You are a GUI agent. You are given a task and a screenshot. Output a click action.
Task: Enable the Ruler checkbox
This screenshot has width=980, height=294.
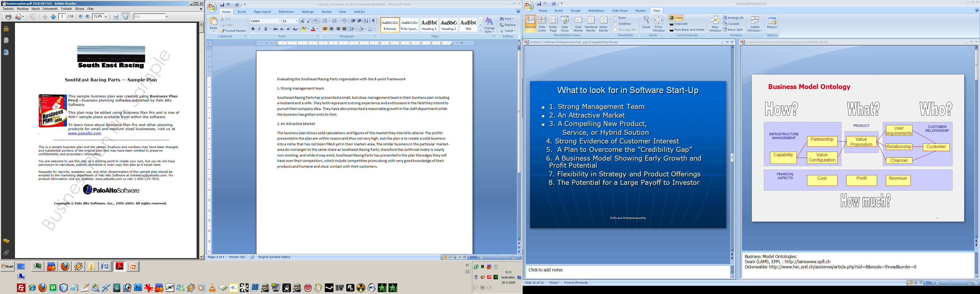click(x=615, y=18)
